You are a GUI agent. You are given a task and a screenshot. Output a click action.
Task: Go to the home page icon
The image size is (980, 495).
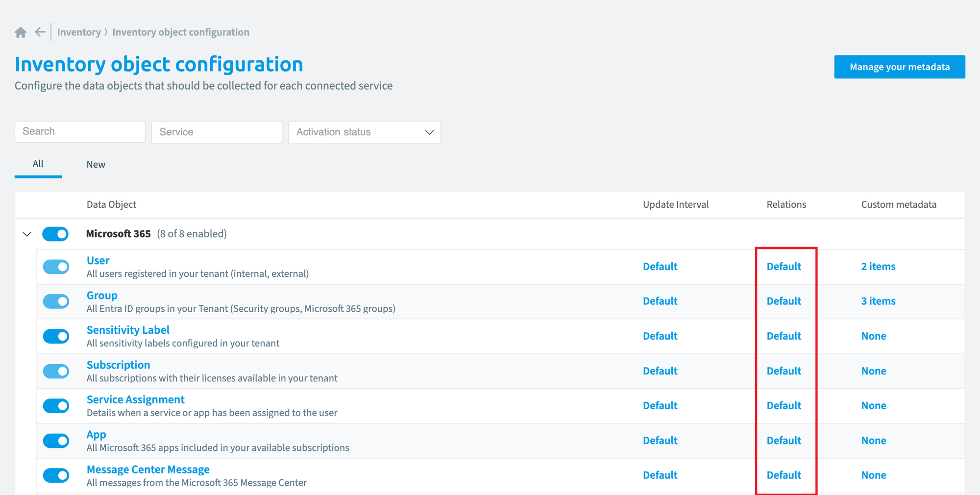pyautogui.click(x=21, y=32)
